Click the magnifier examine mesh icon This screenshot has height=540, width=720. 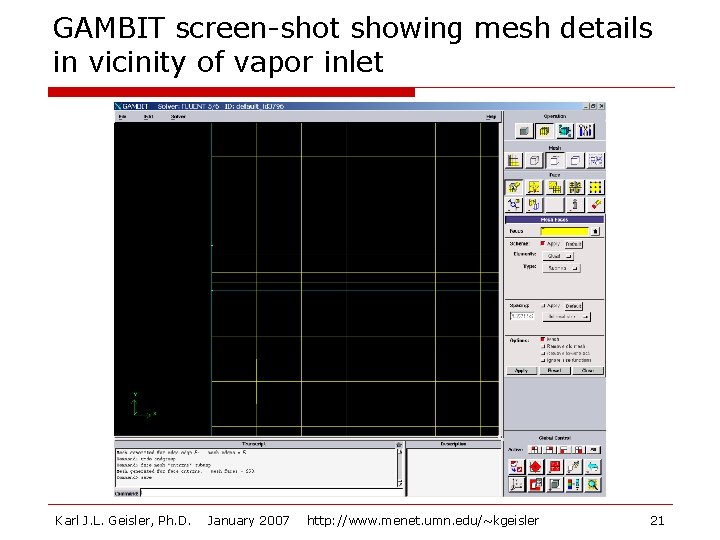pos(593,485)
